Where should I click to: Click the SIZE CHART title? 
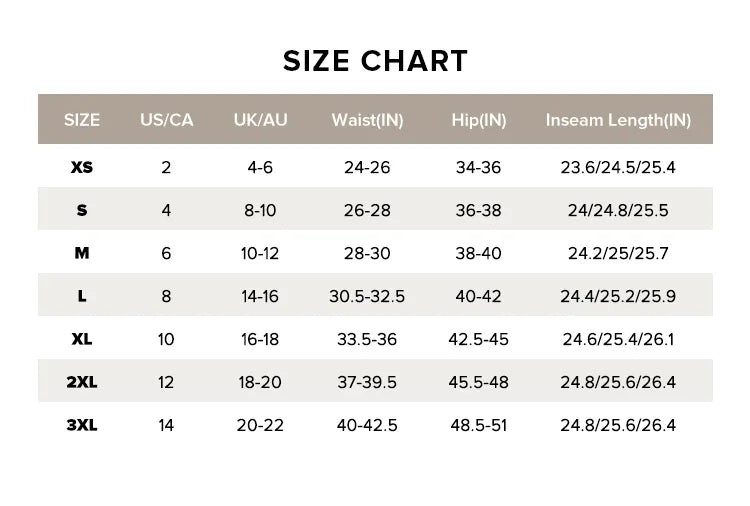click(375, 61)
